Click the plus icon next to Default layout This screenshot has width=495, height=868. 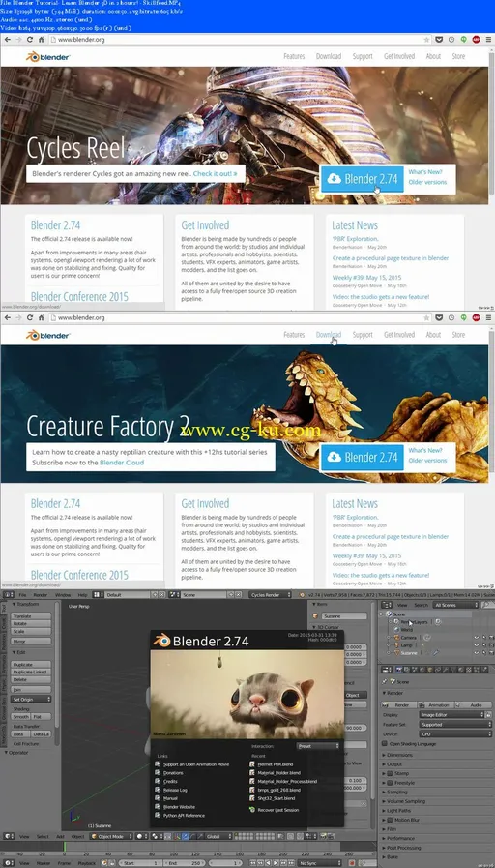155,594
